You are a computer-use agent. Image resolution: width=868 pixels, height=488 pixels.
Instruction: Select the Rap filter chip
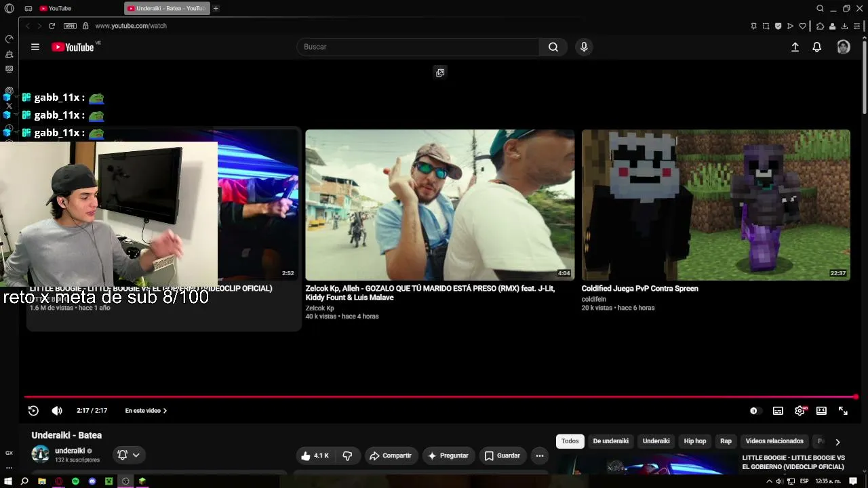tap(726, 441)
